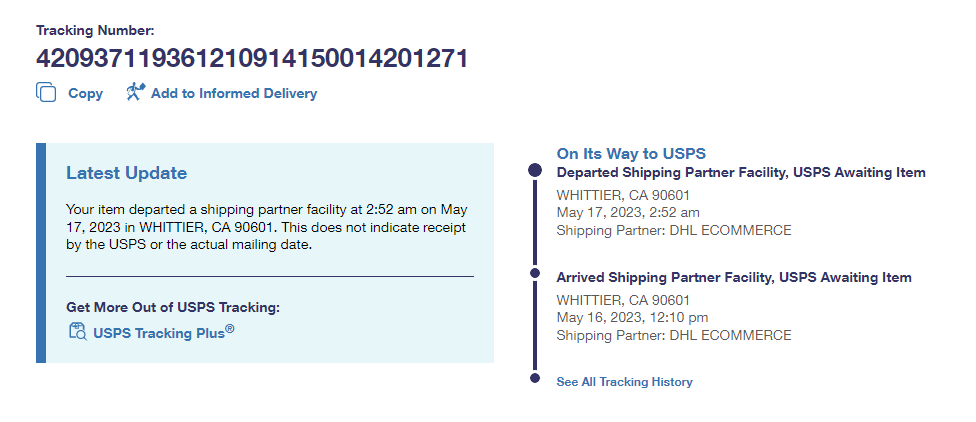Expand See All Tracking History
Viewport: 976px width, 422px height.
coord(624,382)
